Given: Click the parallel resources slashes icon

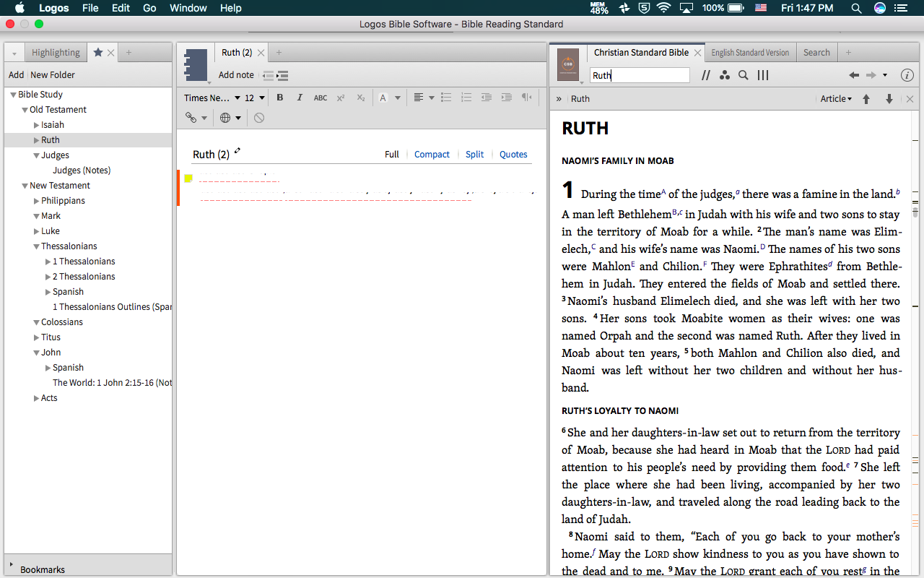Looking at the screenshot, I should pos(706,75).
